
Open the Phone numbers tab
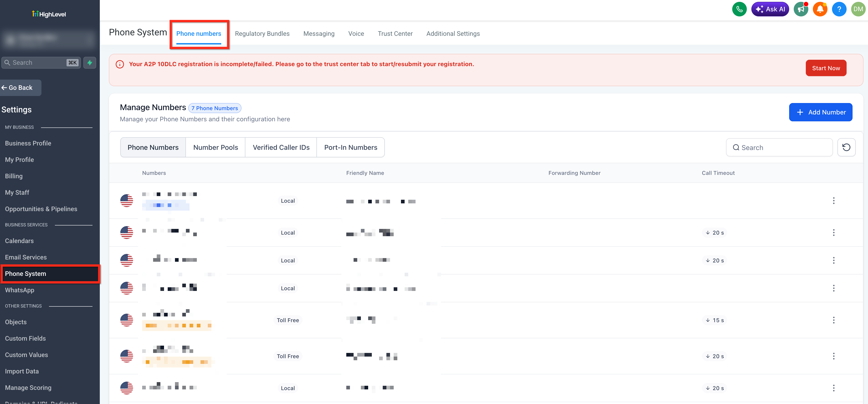pos(199,34)
